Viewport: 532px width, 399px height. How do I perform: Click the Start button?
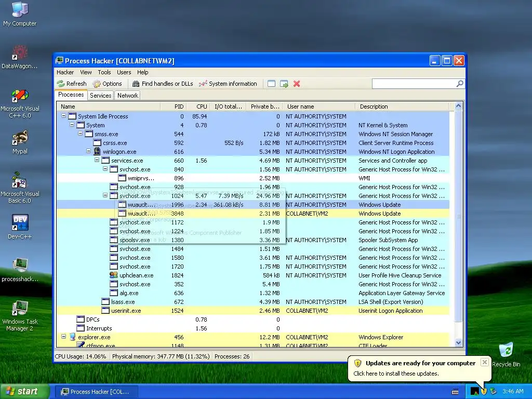(24, 391)
